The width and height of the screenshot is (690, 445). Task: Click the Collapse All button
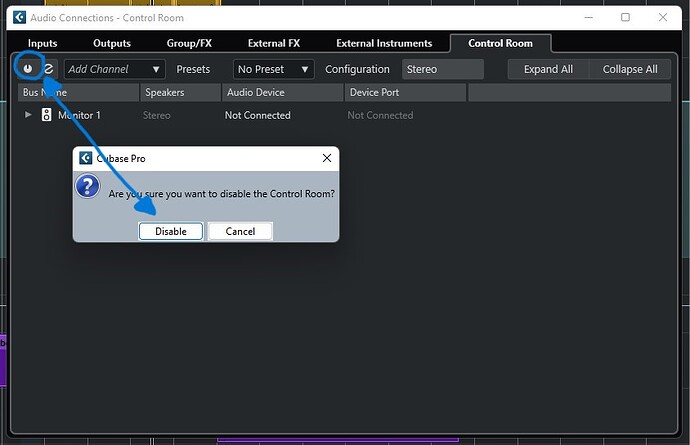[x=630, y=69]
